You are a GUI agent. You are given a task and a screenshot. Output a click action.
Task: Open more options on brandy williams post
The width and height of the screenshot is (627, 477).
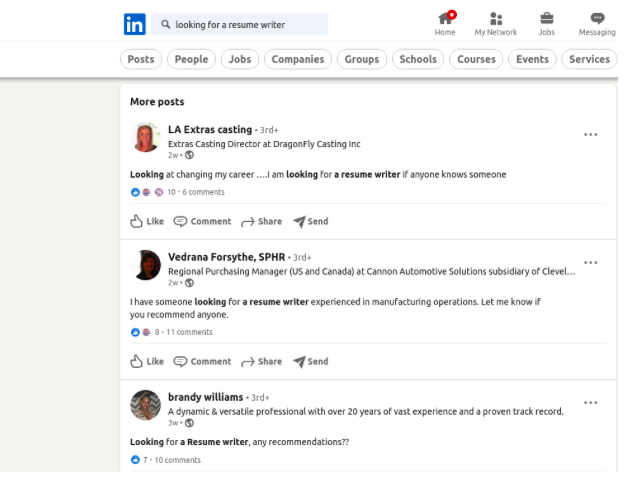(x=590, y=403)
